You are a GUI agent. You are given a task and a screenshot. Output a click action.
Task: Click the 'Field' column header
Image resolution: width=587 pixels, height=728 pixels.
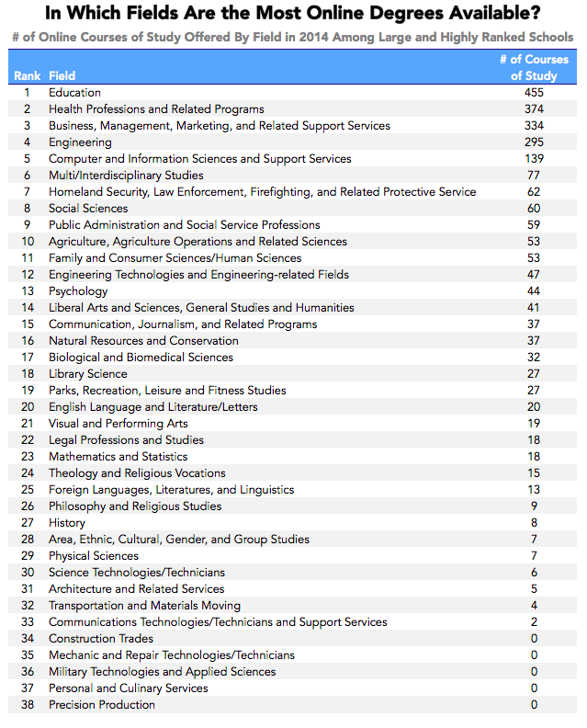[62, 75]
